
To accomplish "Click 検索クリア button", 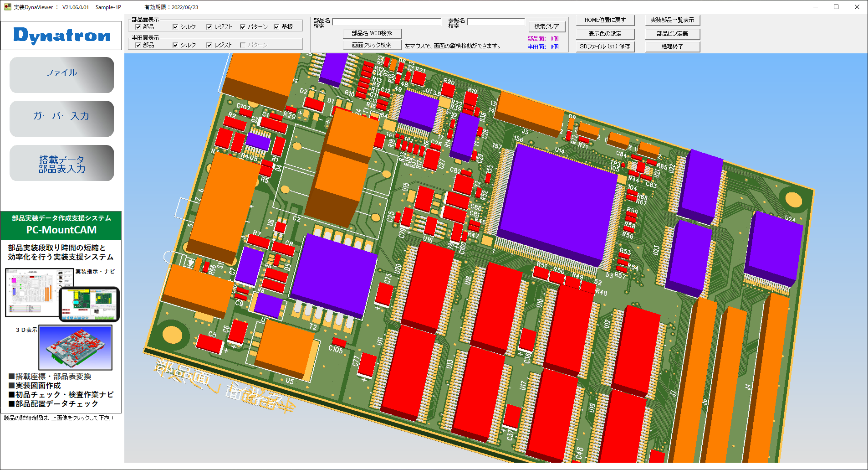I will [546, 26].
